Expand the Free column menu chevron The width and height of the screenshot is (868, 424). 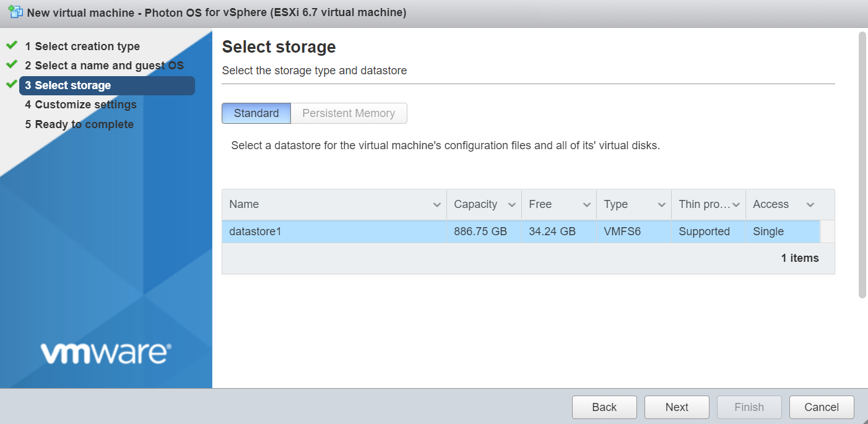pyautogui.click(x=586, y=205)
